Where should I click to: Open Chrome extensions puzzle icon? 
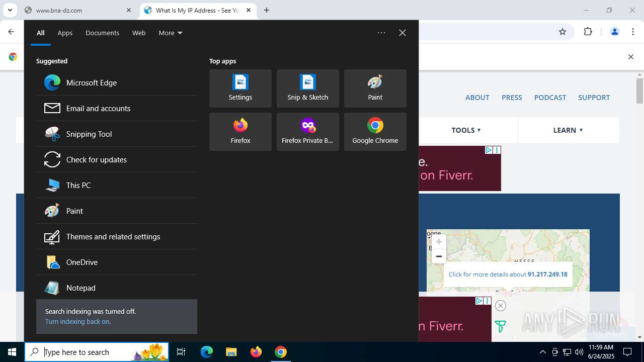588,32
